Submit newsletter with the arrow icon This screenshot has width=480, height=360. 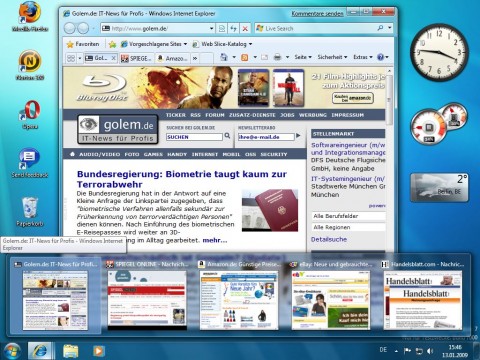click(x=298, y=136)
